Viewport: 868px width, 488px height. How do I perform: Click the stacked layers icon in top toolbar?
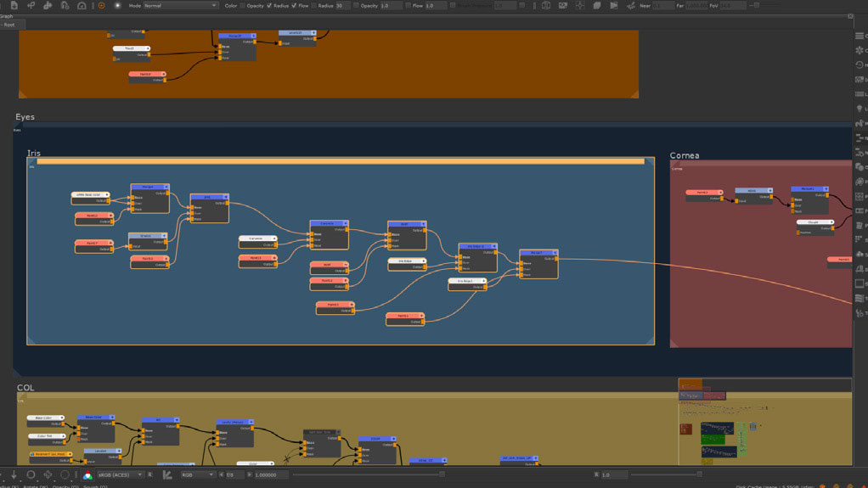[597, 6]
